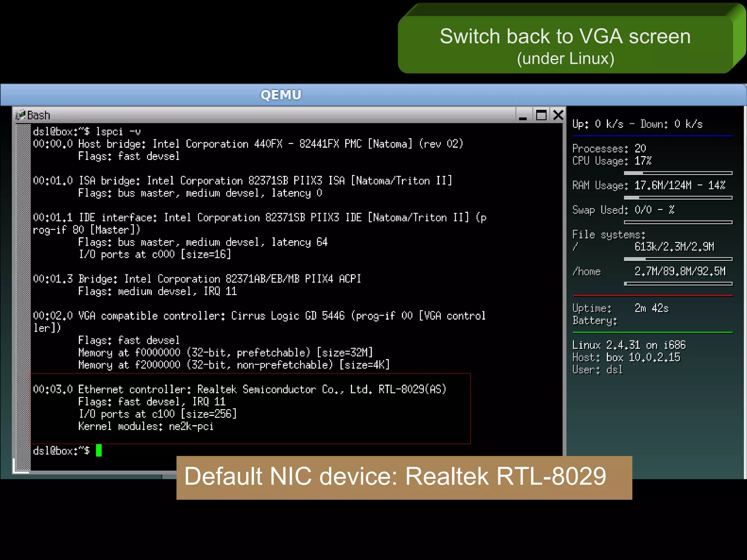Select the IDE interface PIIX3 IDE line
The height and width of the screenshot is (560, 747).
[260, 224]
